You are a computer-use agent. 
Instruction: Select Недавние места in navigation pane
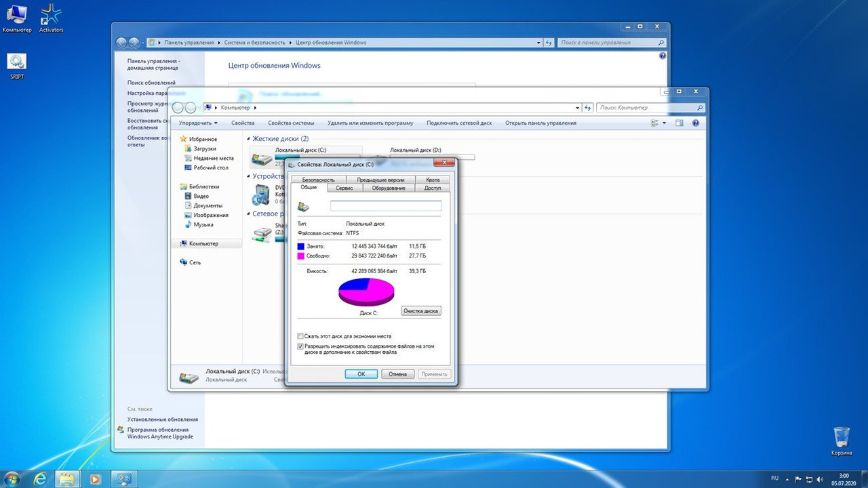(209, 158)
